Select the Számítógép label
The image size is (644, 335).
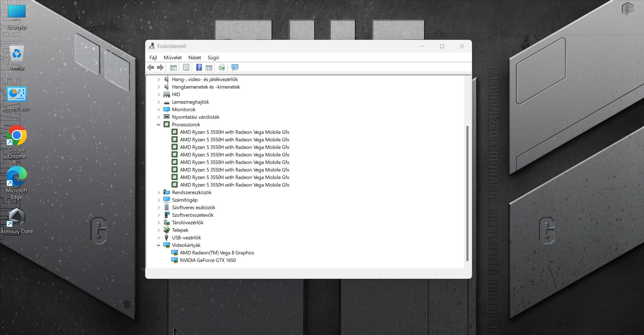click(185, 200)
